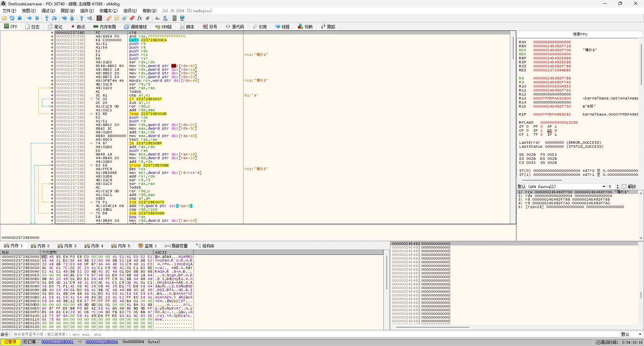644x346 pixels.
Task: Click the fx expression functions icon
Action: point(140,18)
